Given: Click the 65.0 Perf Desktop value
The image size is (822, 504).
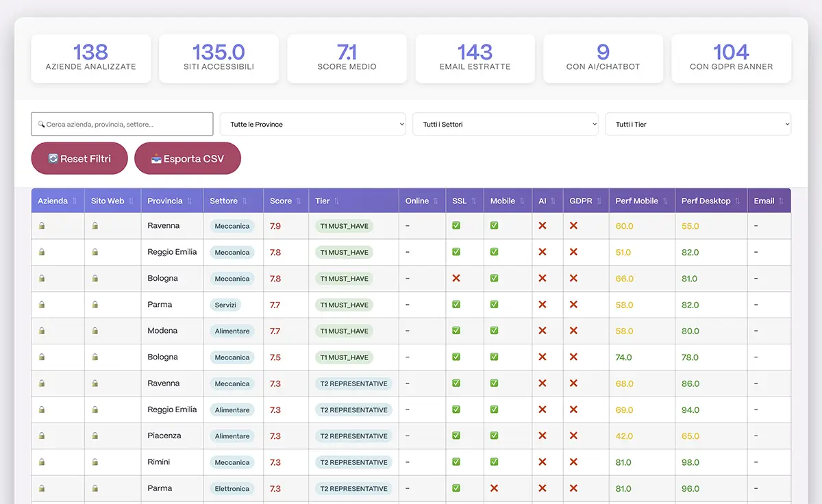Looking at the screenshot, I should (x=690, y=436).
